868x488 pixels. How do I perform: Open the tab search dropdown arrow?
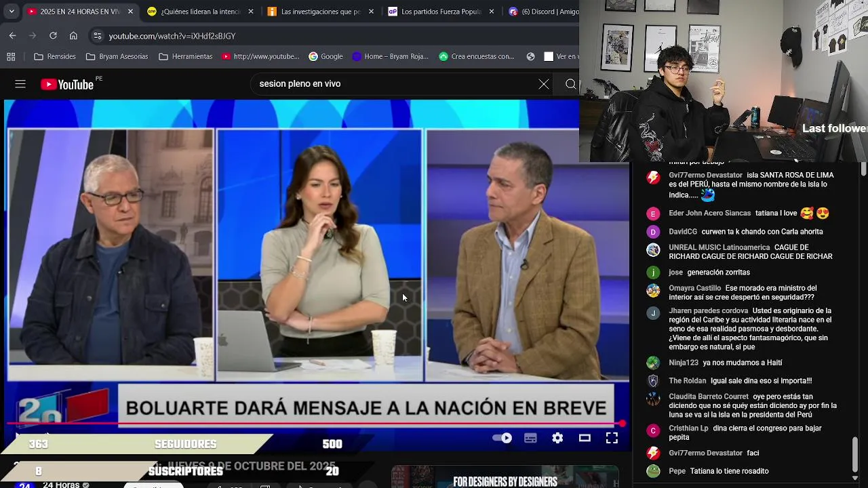11,12
